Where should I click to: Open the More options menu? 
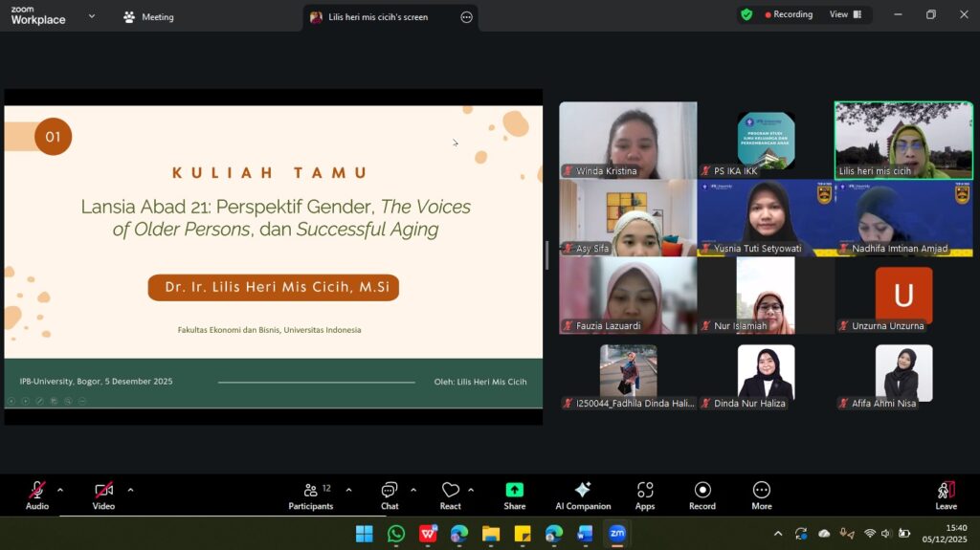pyautogui.click(x=762, y=494)
